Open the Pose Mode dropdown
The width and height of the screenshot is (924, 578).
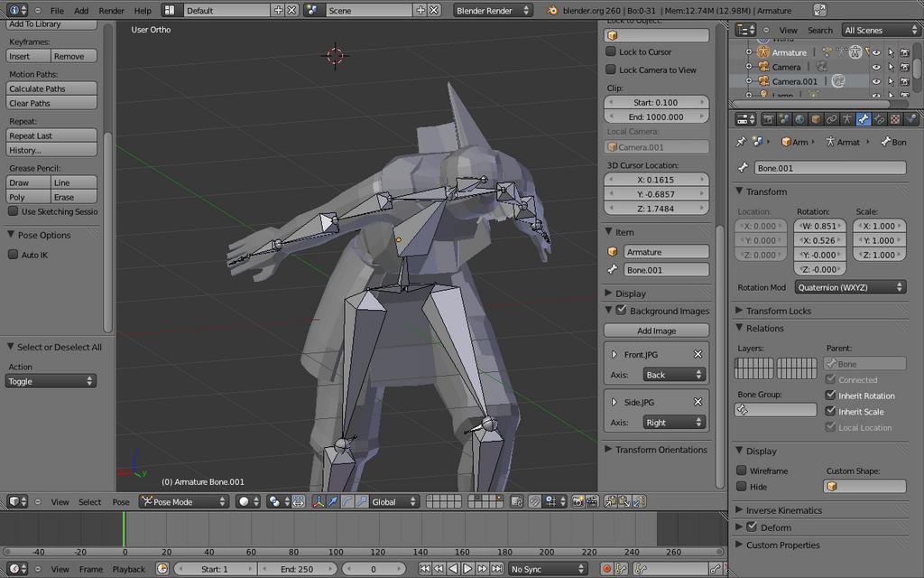point(183,501)
